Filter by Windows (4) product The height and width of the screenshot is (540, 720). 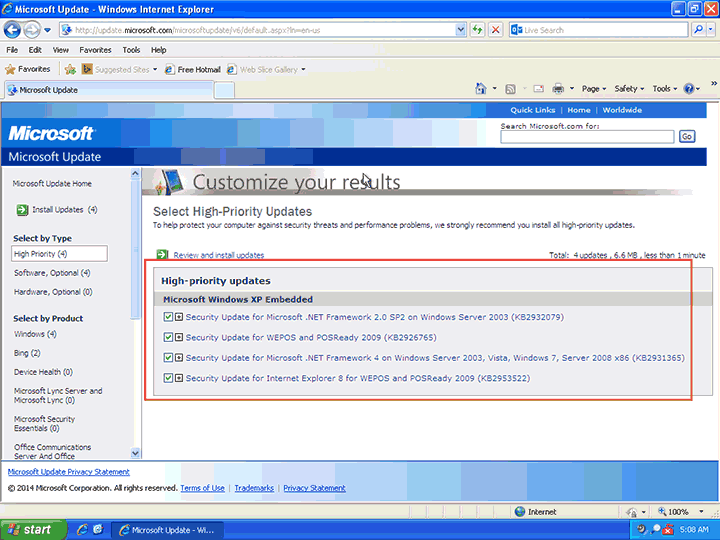coord(35,334)
